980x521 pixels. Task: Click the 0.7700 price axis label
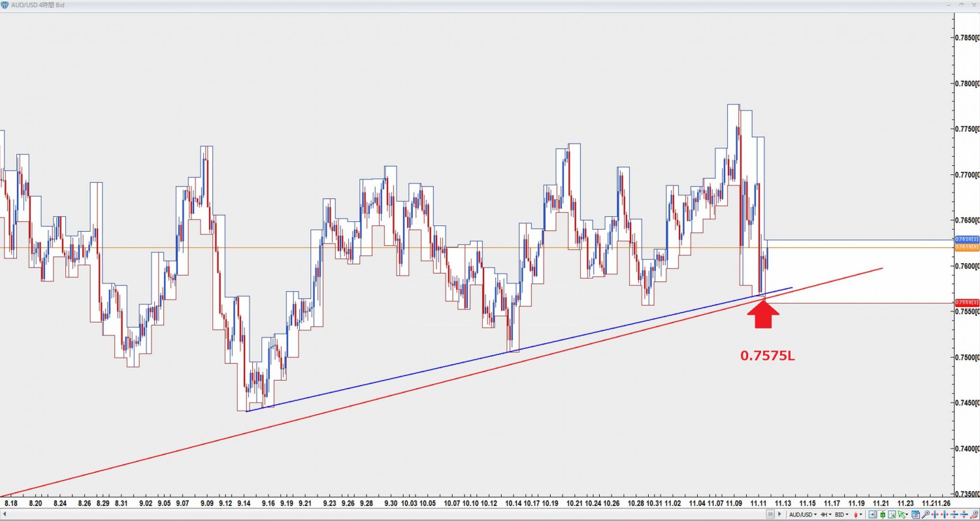point(967,174)
